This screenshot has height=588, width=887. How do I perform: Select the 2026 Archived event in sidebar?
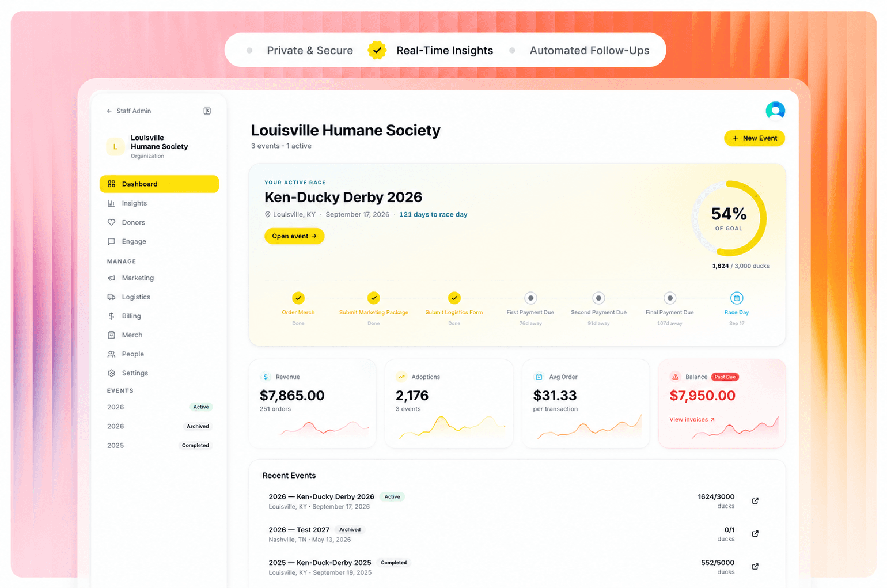(x=160, y=427)
